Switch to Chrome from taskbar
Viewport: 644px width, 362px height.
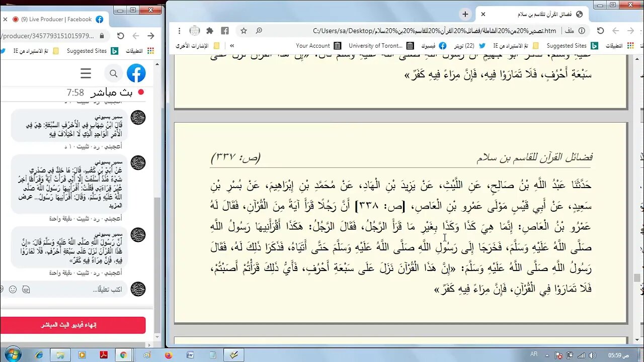(124, 355)
